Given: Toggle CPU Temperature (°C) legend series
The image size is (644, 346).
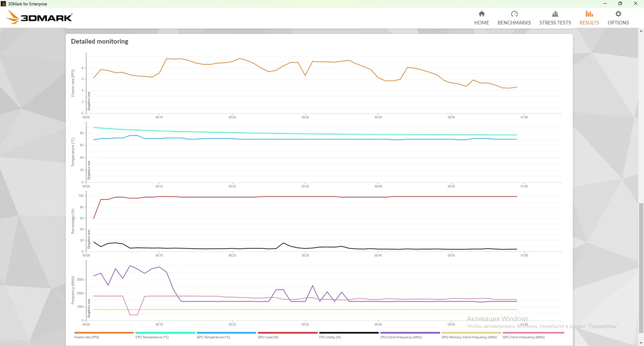Looking at the screenshot, I should (x=152, y=337).
